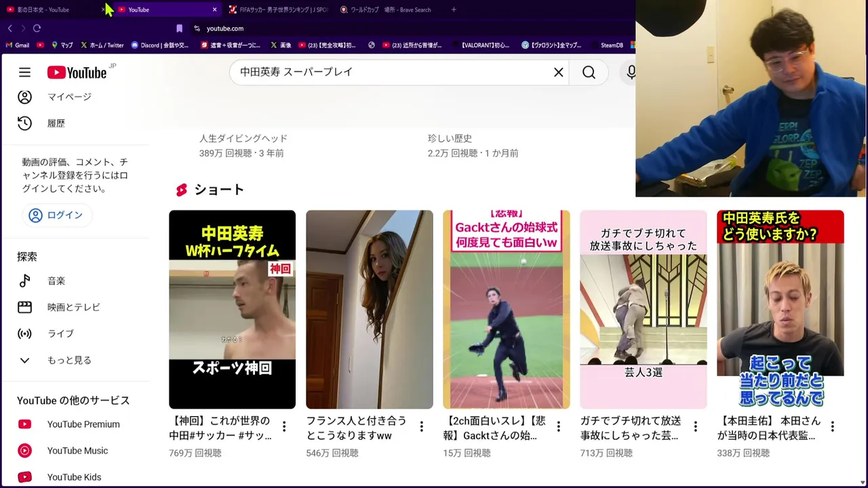Open more options for Gacktさん short
This screenshot has height=488, width=868.
(558, 426)
